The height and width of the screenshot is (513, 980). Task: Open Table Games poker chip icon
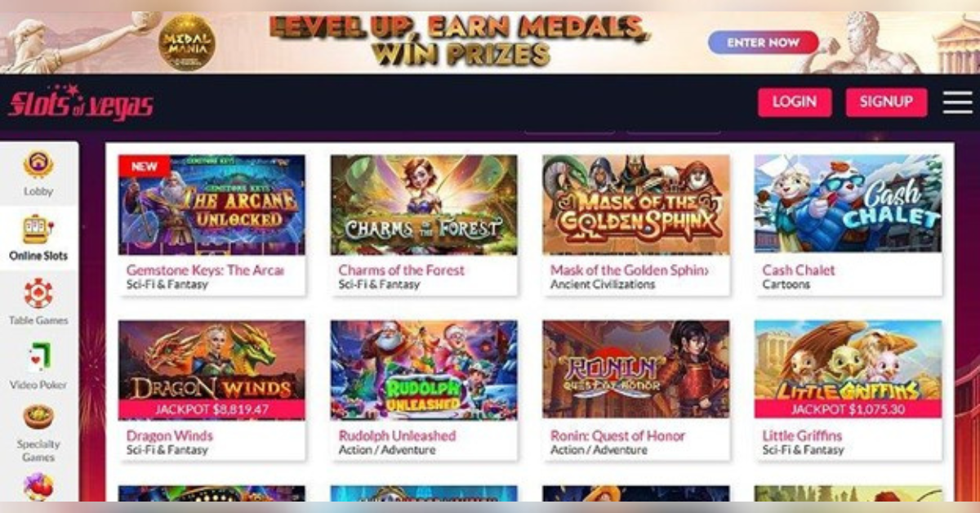tap(38, 294)
